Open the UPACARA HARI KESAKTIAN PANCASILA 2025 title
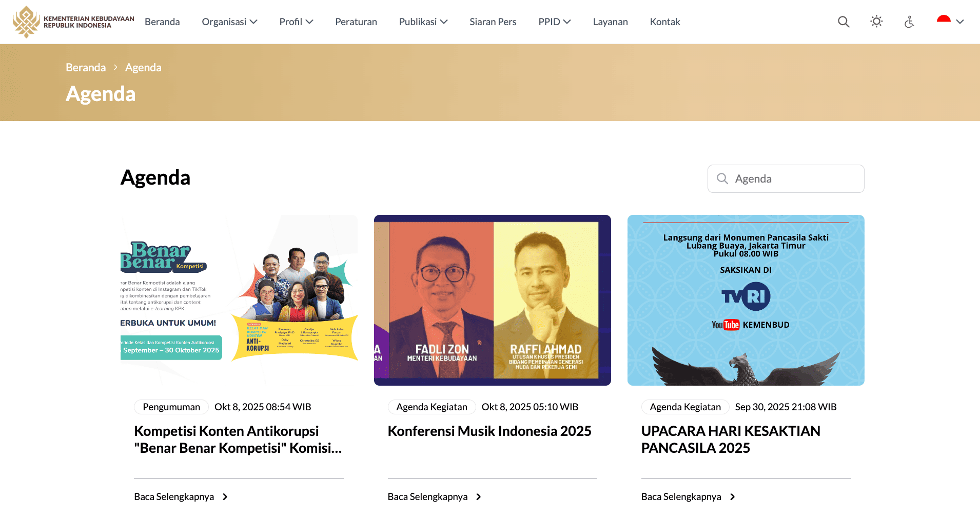The width and height of the screenshot is (980, 519). pos(731,440)
